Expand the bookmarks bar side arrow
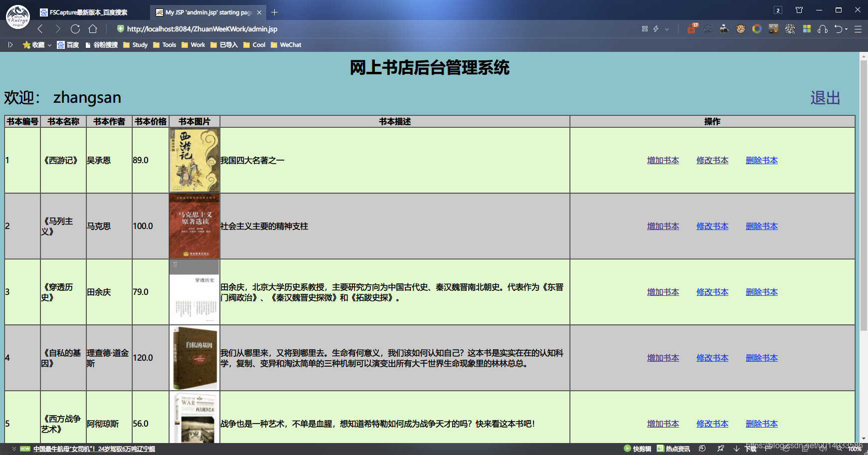The height and width of the screenshot is (455, 868). [x=10, y=45]
